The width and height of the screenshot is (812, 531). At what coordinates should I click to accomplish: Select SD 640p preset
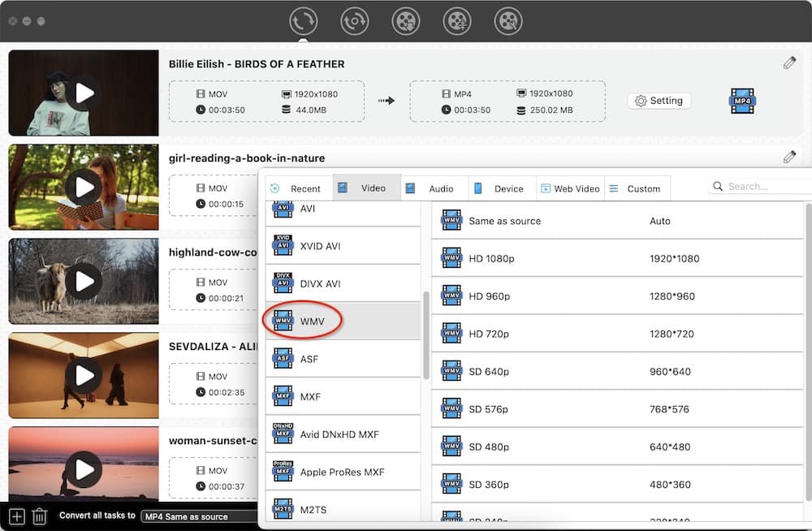[x=617, y=371]
